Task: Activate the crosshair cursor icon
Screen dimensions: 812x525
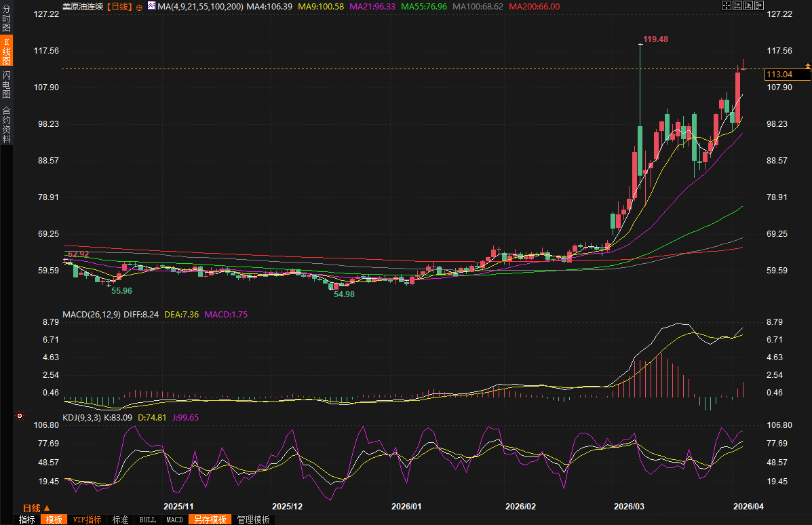Action: coord(727,5)
